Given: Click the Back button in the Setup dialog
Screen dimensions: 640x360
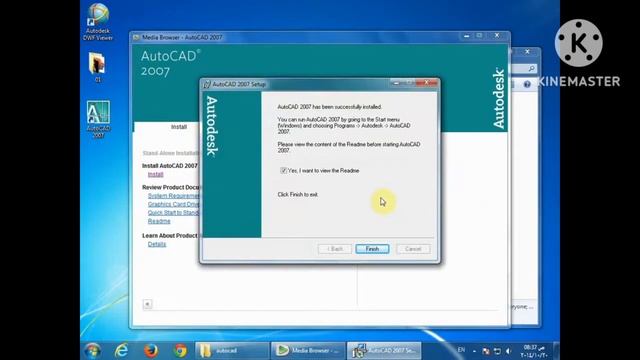Looking at the screenshot, I should tap(334, 249).
